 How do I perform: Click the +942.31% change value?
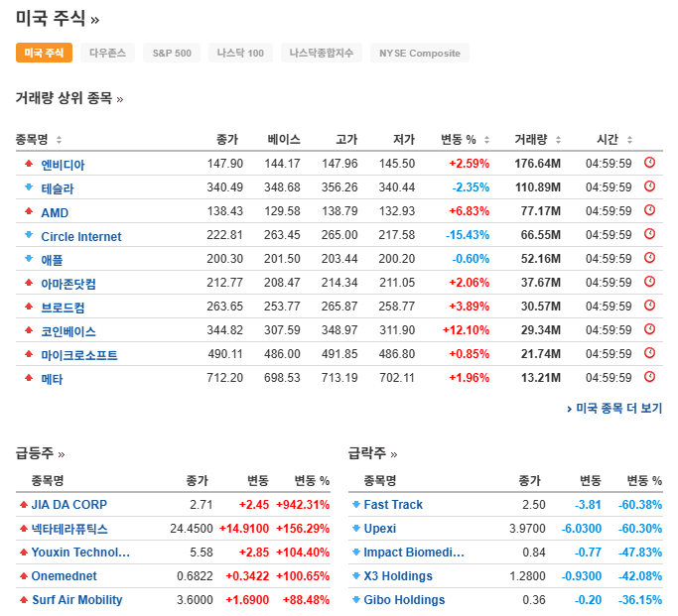click(x=303, y=505)
